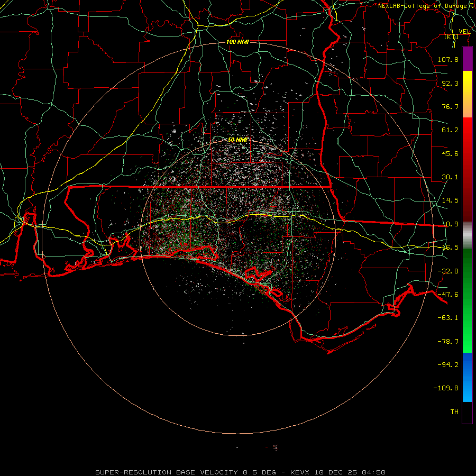Viewport: 476px width, 476px height.
Task: Click the NEXLAB-College of DuPage label
Action: pyautogui.click(x=424, y=6)
